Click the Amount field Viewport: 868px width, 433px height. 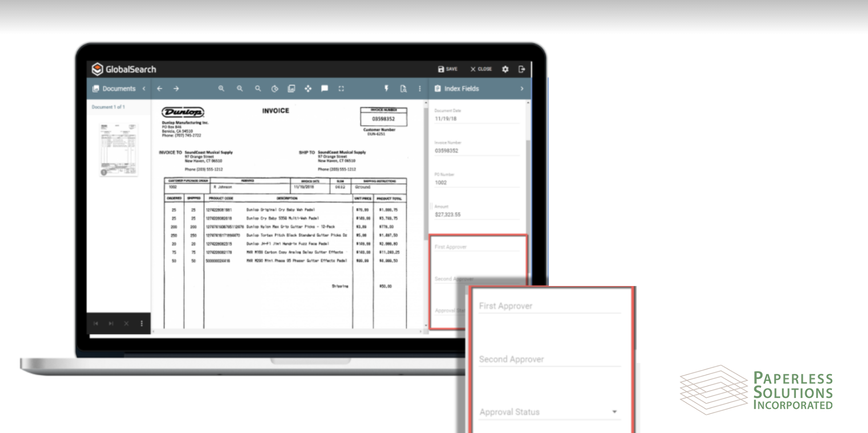[477, 211]
